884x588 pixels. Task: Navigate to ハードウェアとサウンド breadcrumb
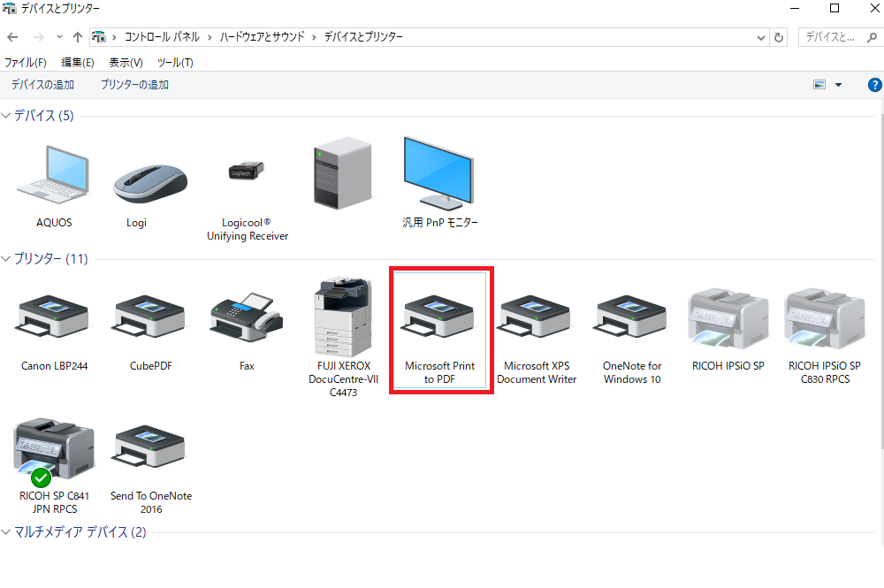(263, 37)
